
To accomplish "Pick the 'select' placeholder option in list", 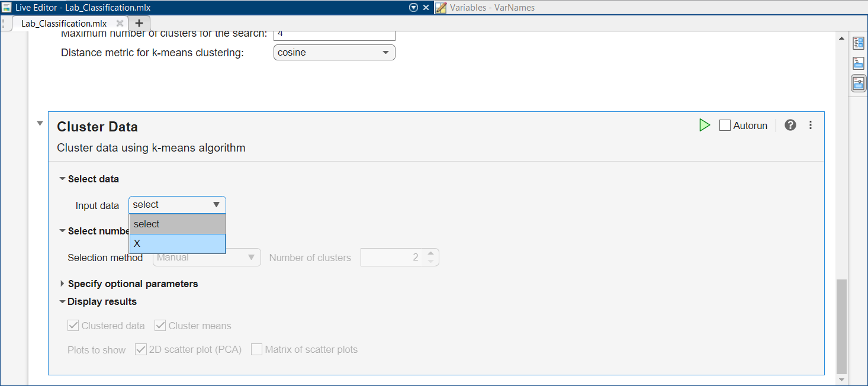I will tap(177, 224).
